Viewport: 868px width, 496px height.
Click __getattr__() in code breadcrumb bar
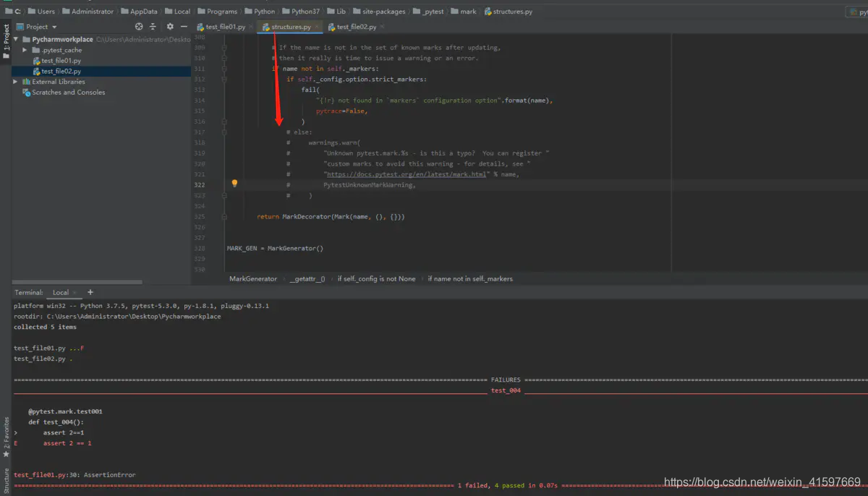click(x=307, y=278)
